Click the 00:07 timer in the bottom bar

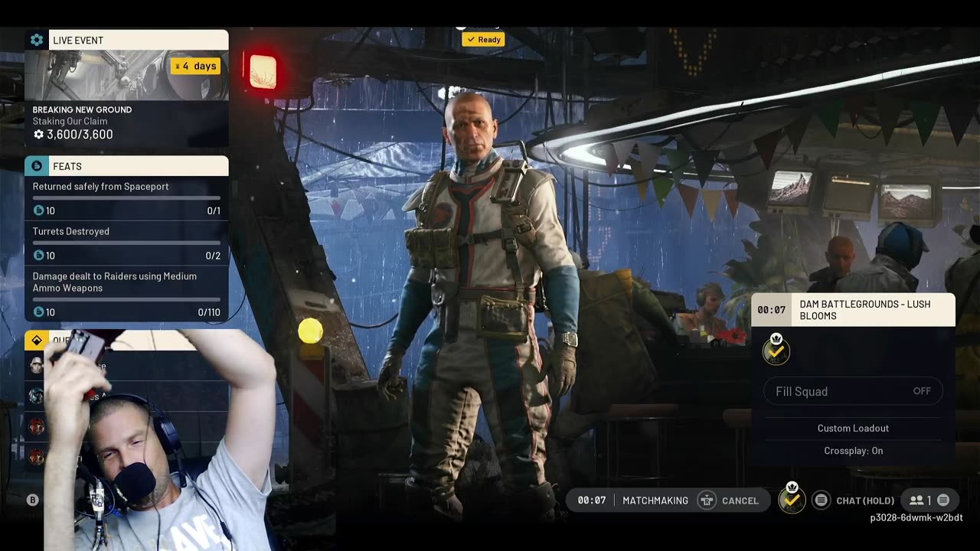tap(591, 500)
